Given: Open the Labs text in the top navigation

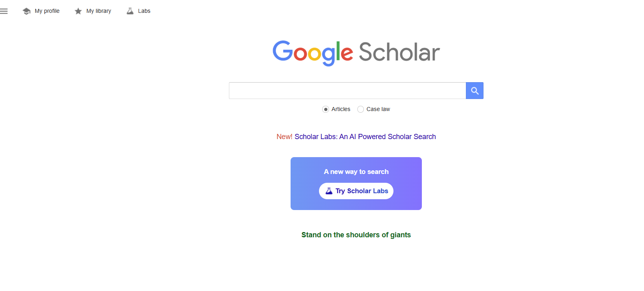Looking at the screenshot, I should click(144, 11).
